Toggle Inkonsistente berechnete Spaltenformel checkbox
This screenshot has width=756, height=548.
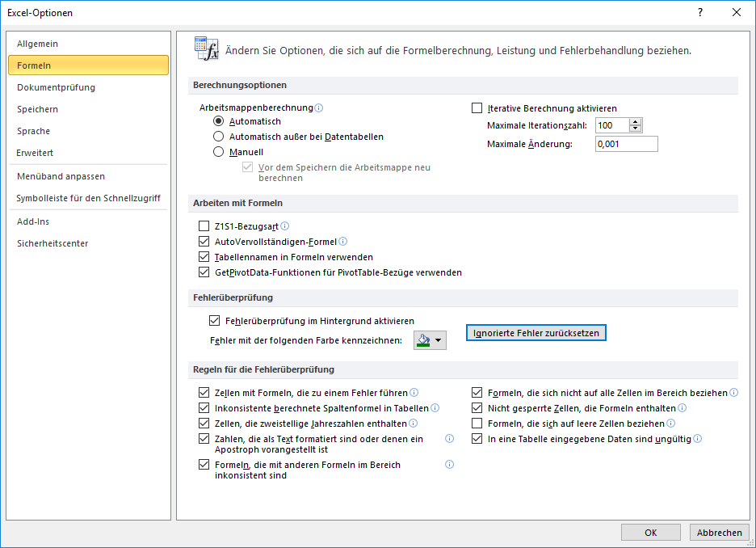point(204,407)
